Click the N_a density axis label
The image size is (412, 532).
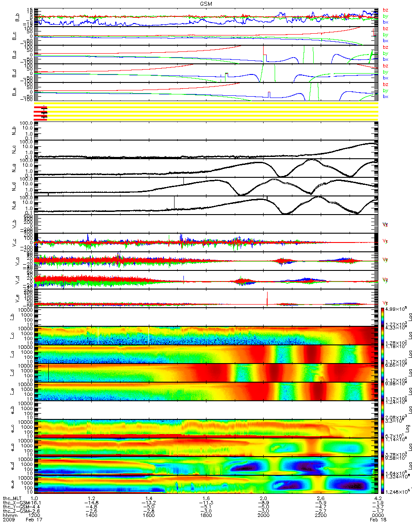pyautogui.click(x=13, y=168)
